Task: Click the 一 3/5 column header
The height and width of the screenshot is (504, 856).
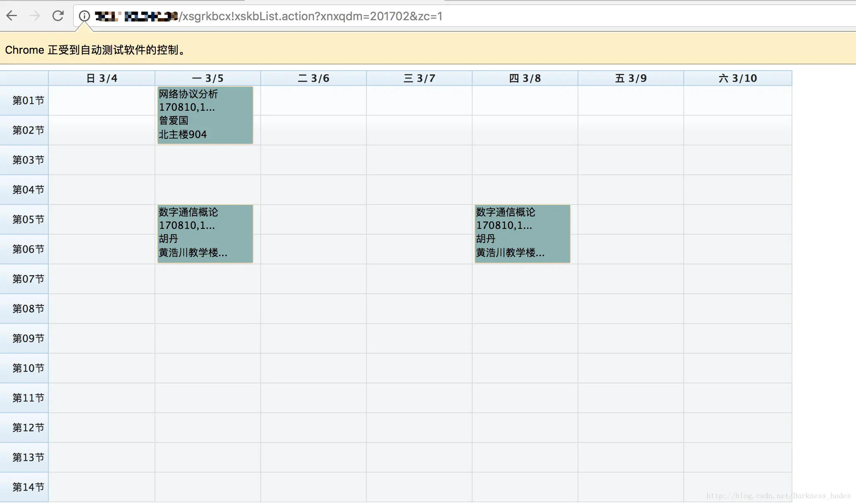Action: (x=208, y=78)
